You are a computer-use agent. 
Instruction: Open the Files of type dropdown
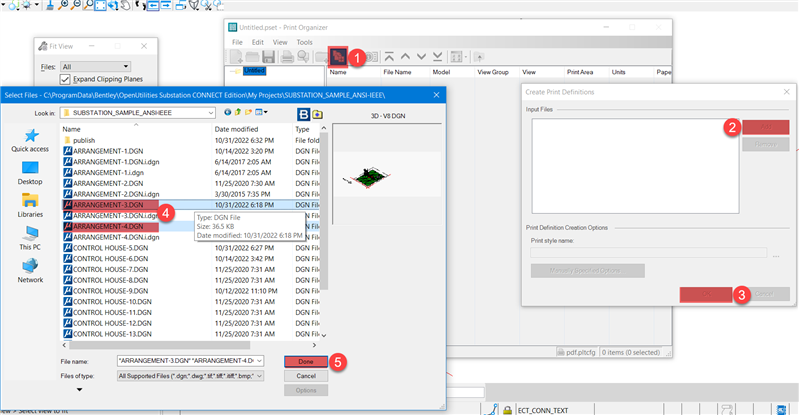(x=260, y=376)
